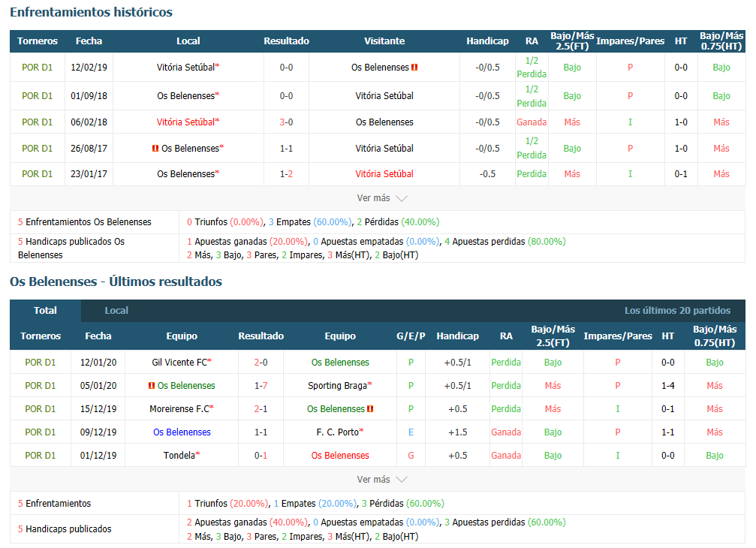Click 3-0 result of 06/02/18 match
The image size is (756, 548).
[286, 122]
